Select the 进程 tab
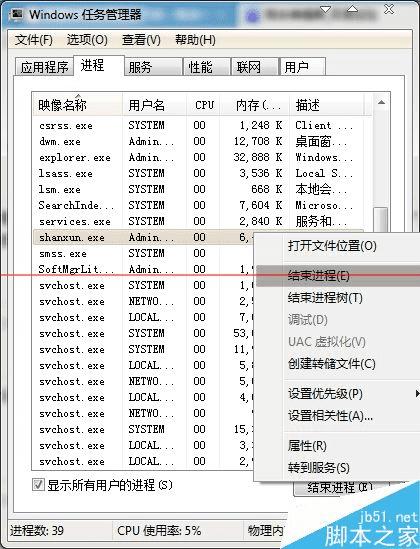This screenshot has height=549, width=420. click(x=99, y=65)
